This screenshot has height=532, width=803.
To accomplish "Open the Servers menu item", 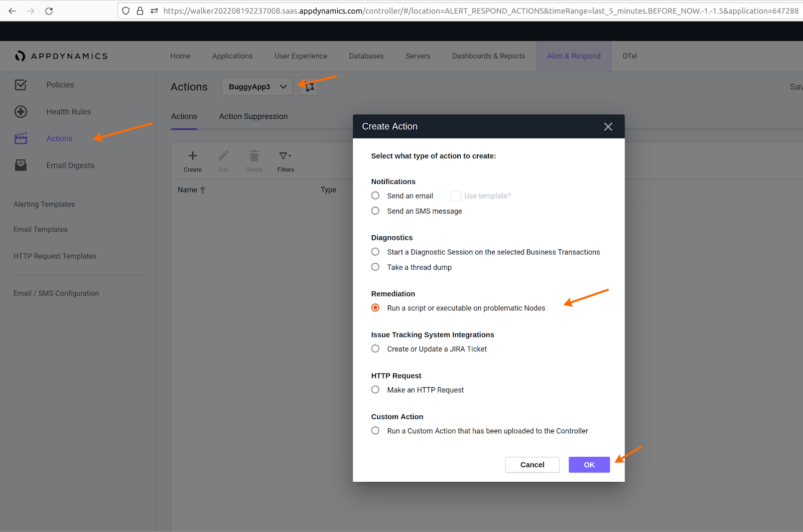I will pos(418,56).
